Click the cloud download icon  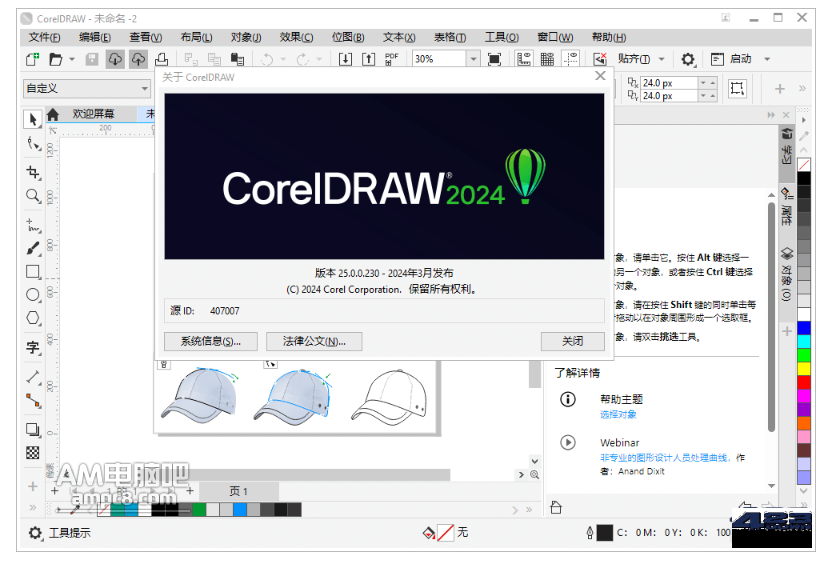coord(115,59)
